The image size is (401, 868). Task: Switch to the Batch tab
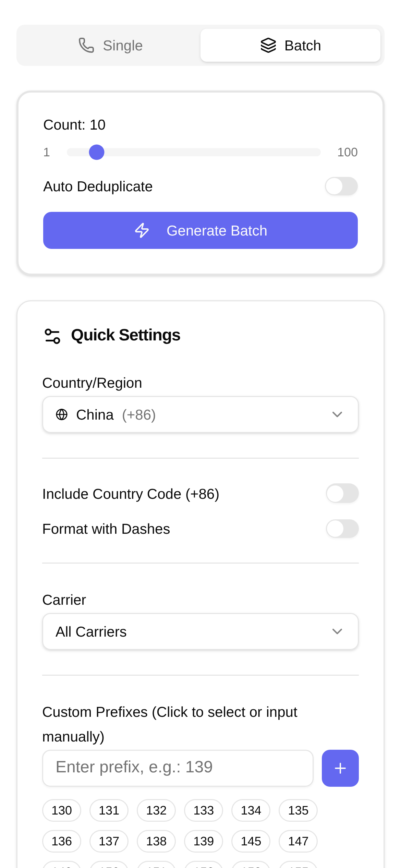290,45
